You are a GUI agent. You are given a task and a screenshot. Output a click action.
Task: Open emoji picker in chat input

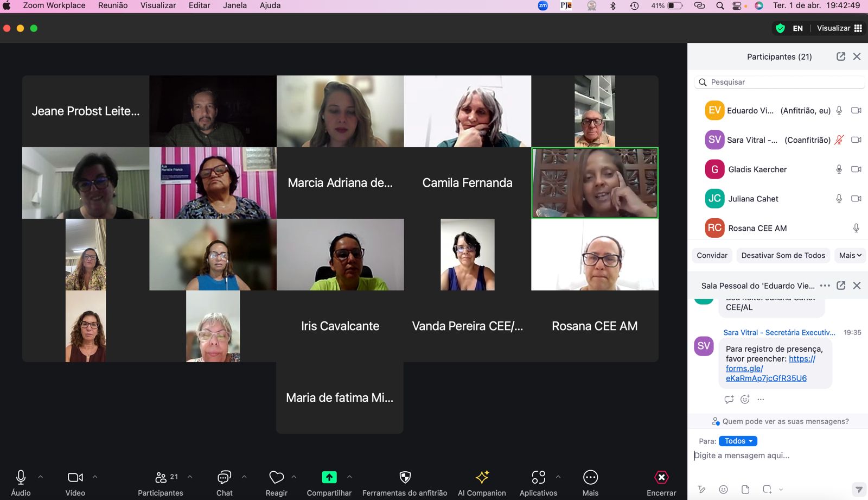pyautogui.click(x=723, y=489)
